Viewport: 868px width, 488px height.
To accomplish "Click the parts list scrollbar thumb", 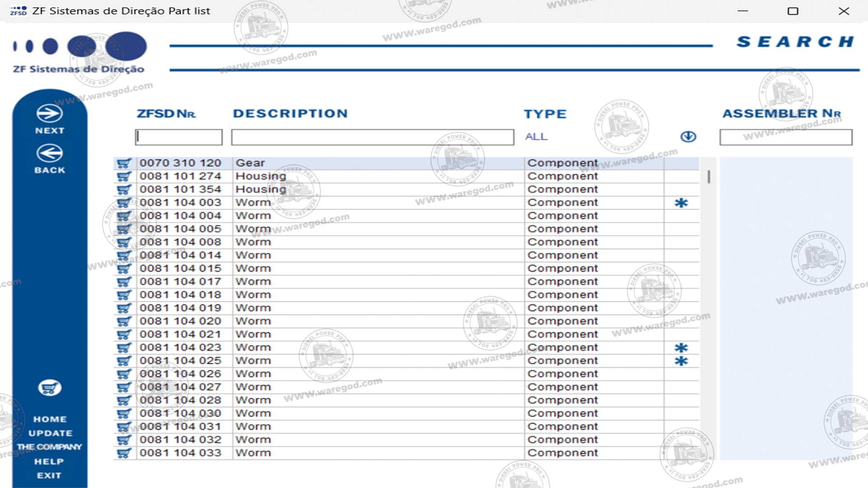I will coord(709,177).
